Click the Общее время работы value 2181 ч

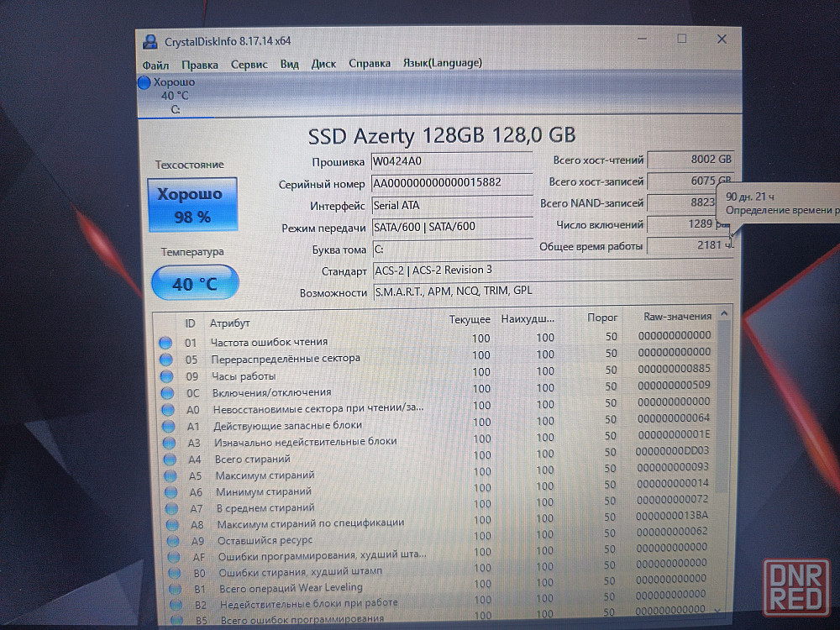click(690, 245)
